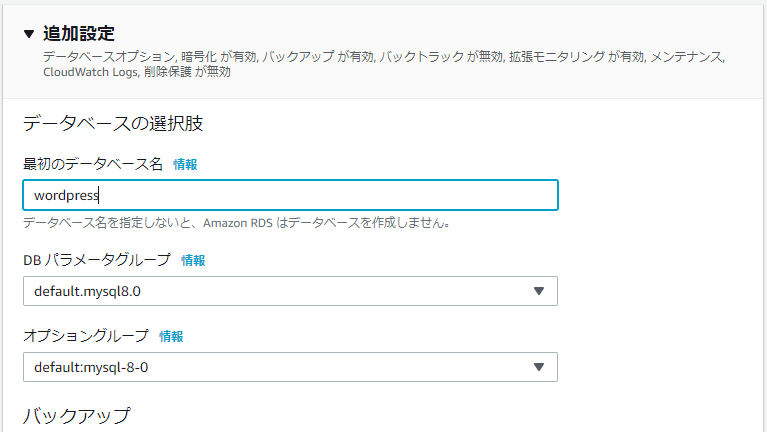This screenshot has height=432, width=767.
Task: Open the オプショングループ dropdown
Action: 290,367
